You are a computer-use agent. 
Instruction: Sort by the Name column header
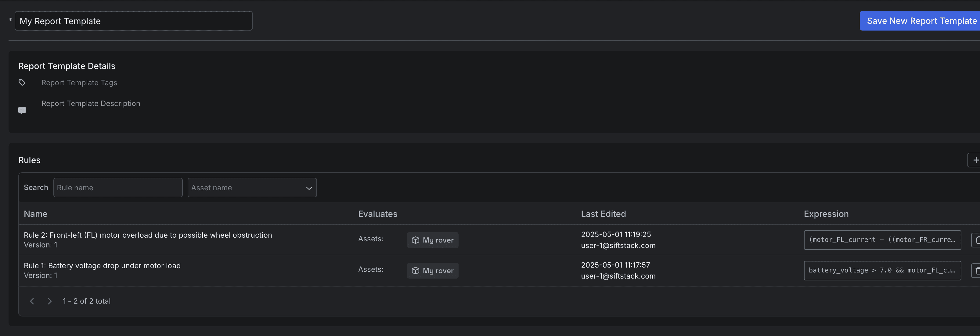point(36,214)
